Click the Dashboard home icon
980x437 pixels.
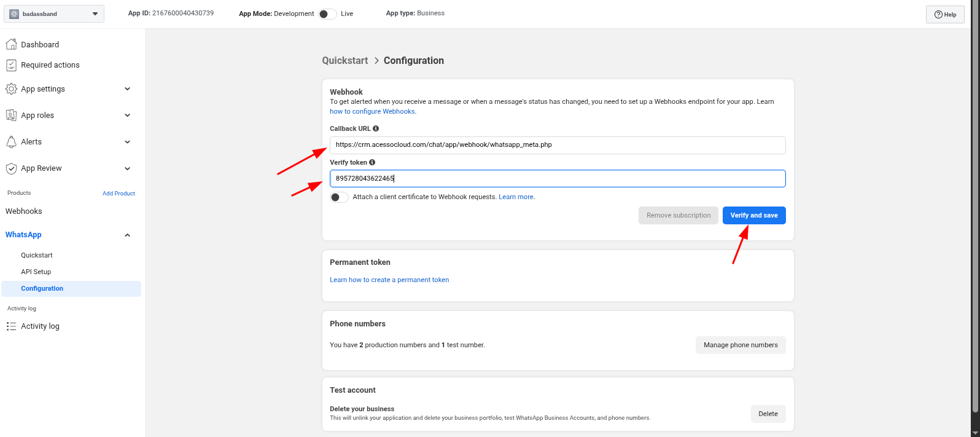(11, 44)
